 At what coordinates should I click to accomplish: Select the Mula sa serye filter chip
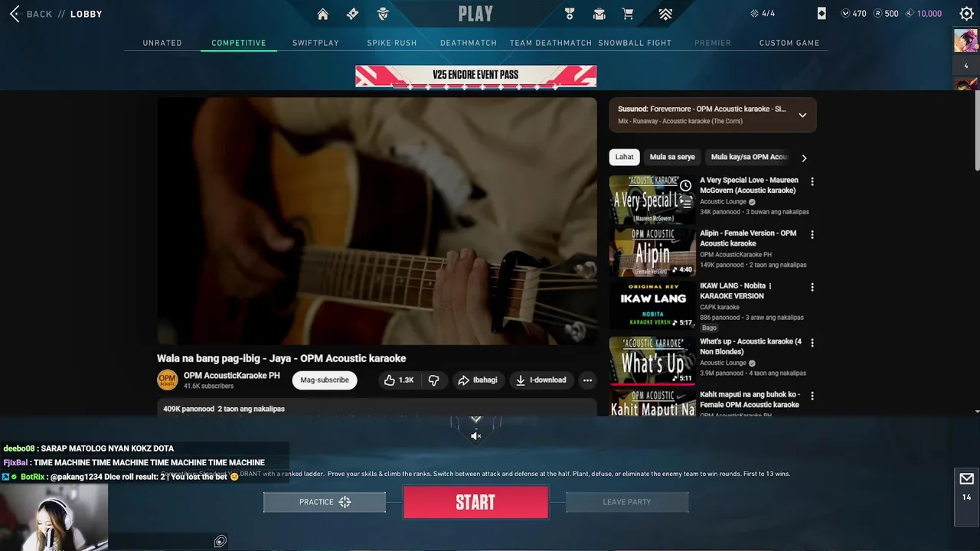click(672, 157)
